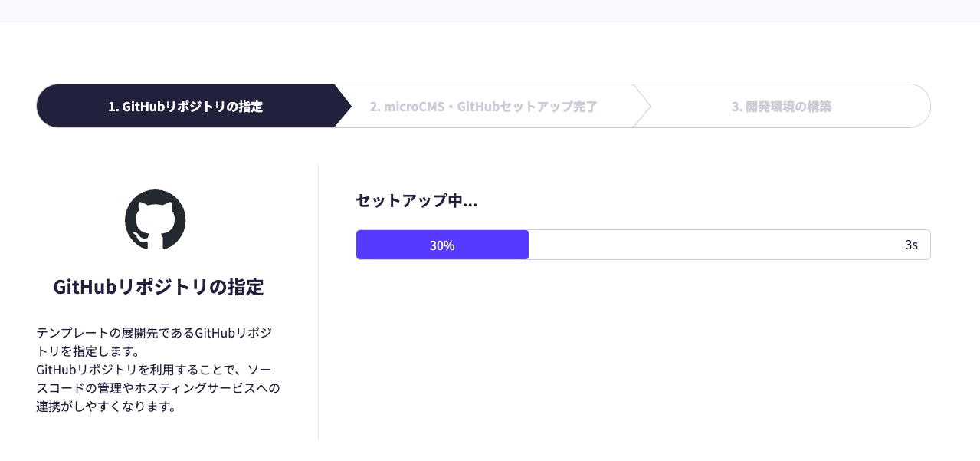Click the 3s remaining time label
Screen dimensions: 980x461
click(911, 245)
